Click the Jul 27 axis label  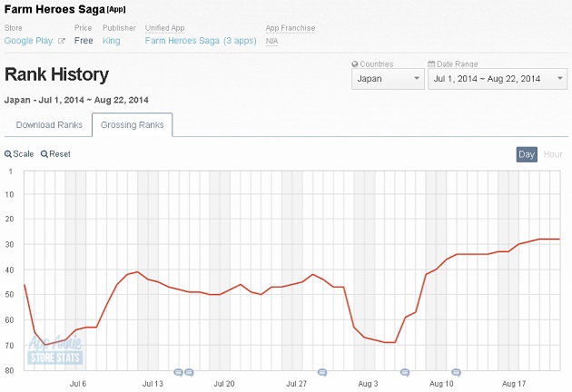coord(296,384)
